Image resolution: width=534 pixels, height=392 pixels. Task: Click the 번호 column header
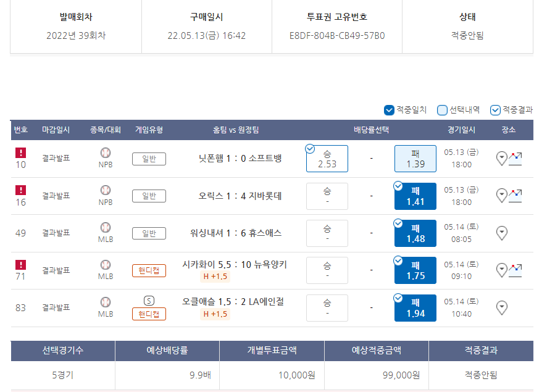coord(21,130)
